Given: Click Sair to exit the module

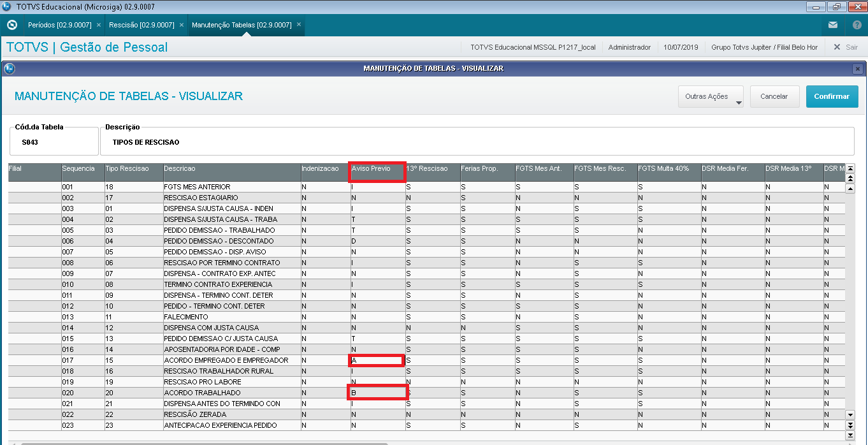Looking at the screenshot, I should (x=846, y=47).
